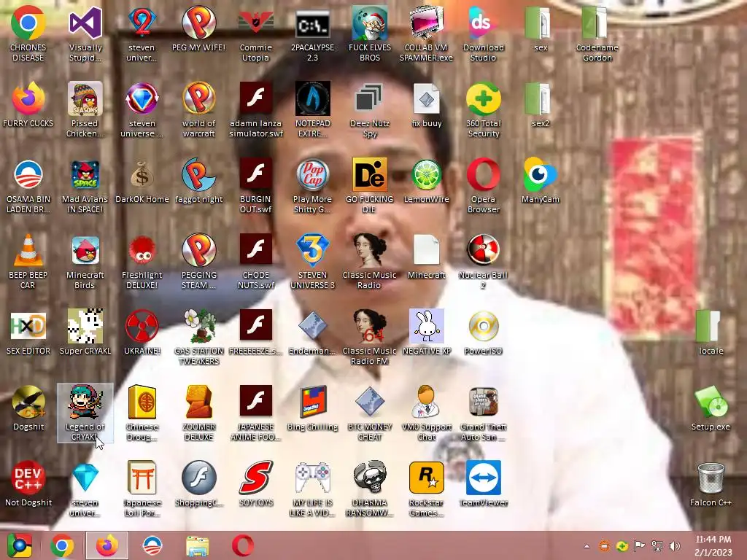Viewport: 747px width, 560px height.
Task: Open File Explorer from the taskbar
Action: coord(197,545)
